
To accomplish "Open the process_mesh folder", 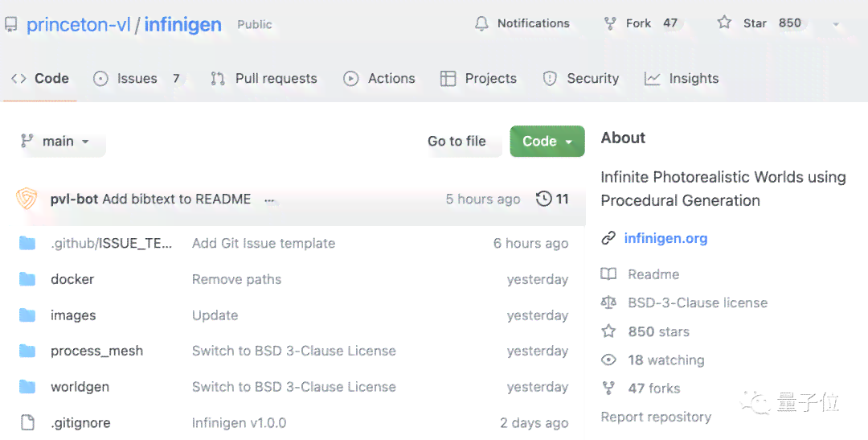I will 97,351.
